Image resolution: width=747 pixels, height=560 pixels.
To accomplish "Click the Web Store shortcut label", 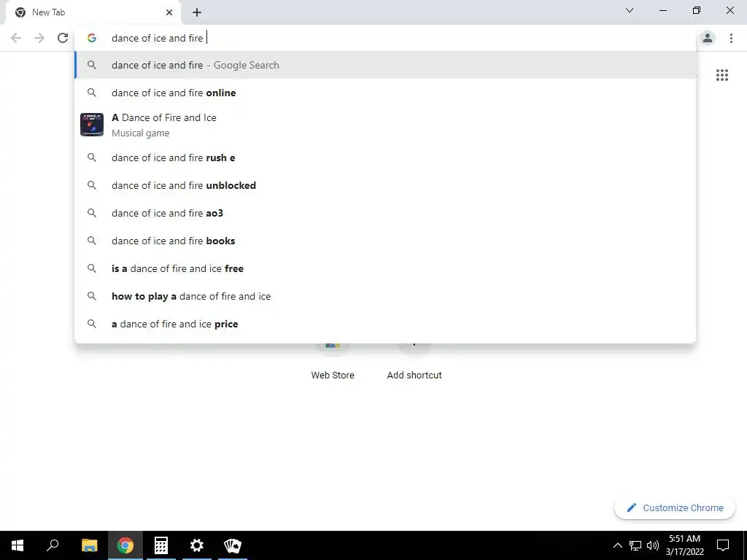I will point(333,376).
